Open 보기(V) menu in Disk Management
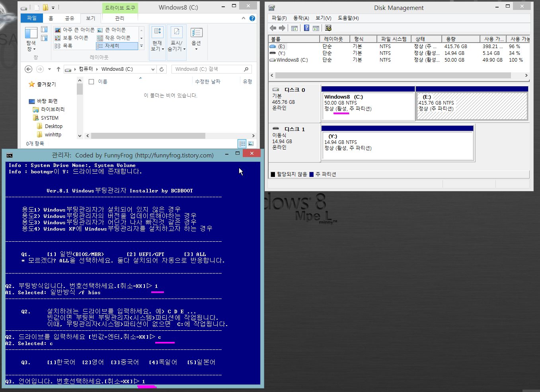This screenshot has width=540, height=392. [324, 18]
